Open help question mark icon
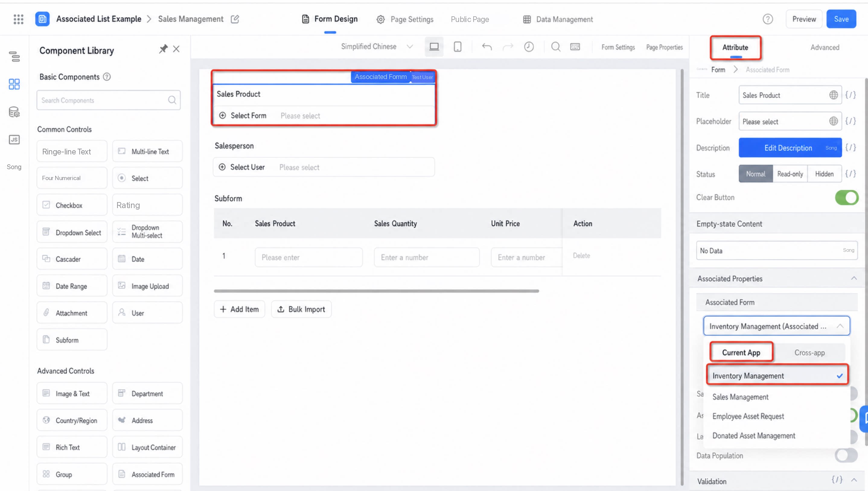 click(x=768, y=19)
